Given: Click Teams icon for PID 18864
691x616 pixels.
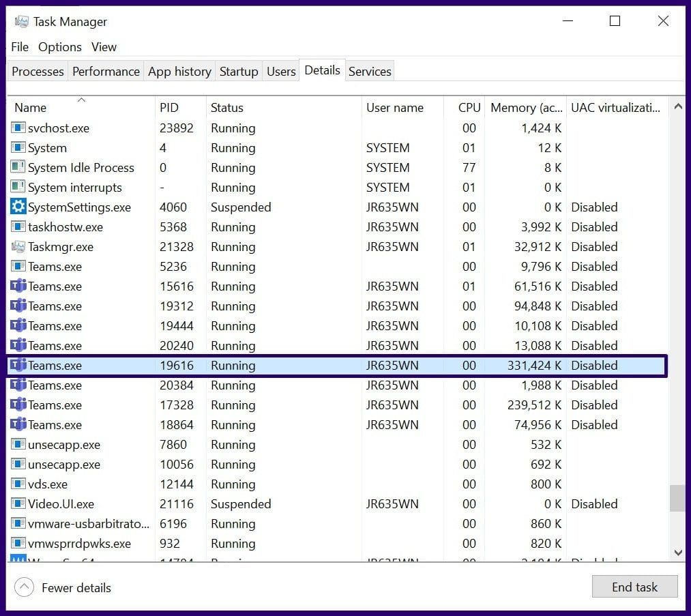Looking at the screenshot, I should (18, 424).
